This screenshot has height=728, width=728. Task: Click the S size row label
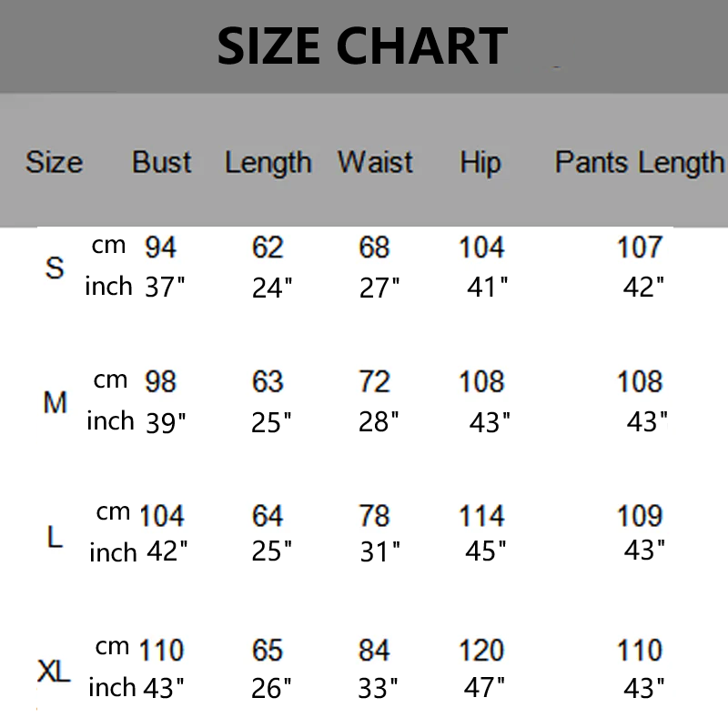click(x=55, y=268)
